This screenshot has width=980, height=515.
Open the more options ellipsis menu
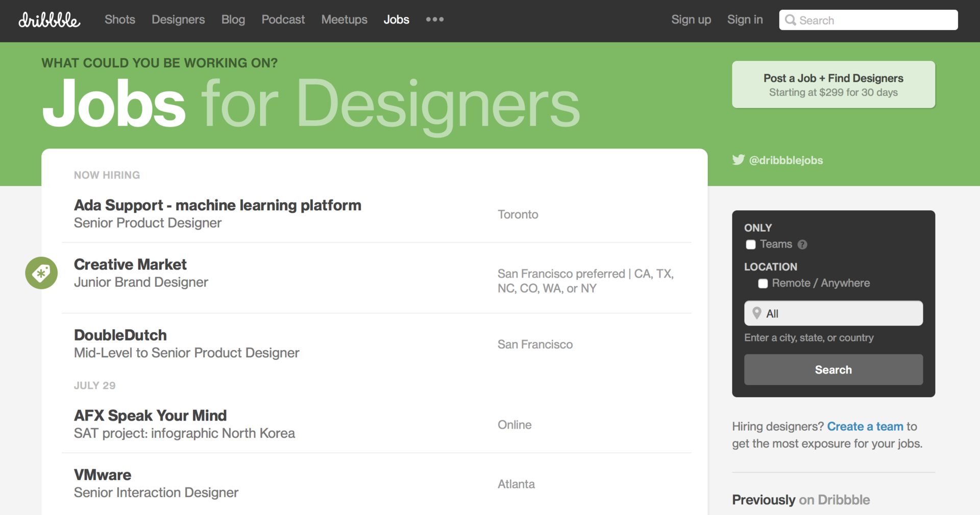(x=435, y=19)
